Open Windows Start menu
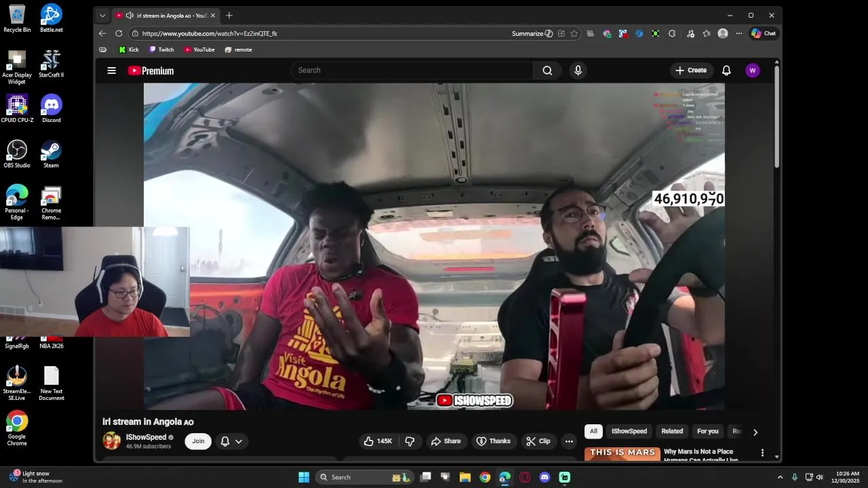The height and width of the screenshot is (488, 868). pos(304,477)
